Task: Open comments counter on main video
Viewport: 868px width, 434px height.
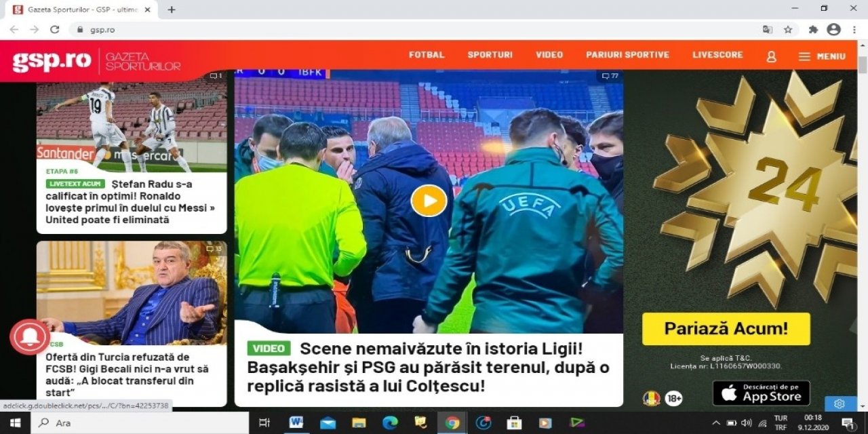Action: (610, 76)
